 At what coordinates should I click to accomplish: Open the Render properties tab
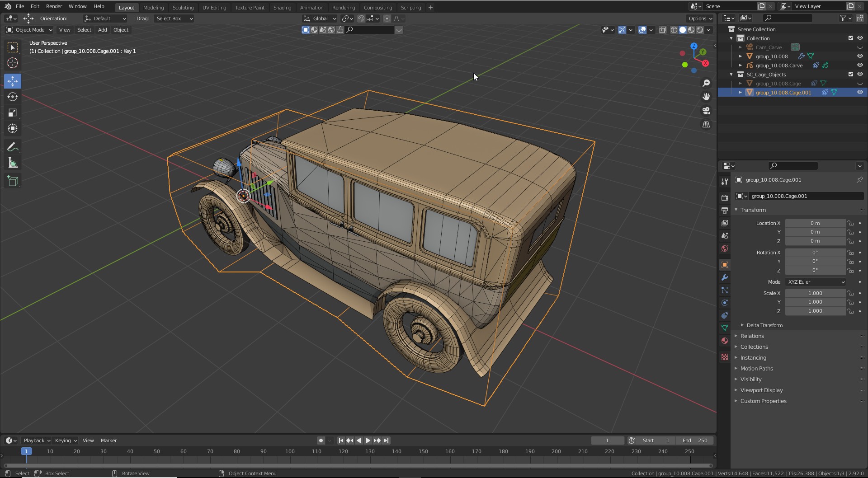tap(725, 197)
